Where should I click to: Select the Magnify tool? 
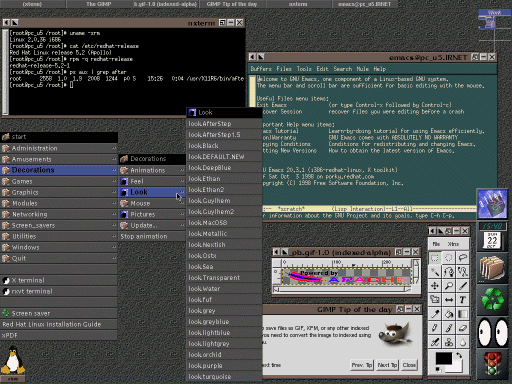click(x=449, y=286)
